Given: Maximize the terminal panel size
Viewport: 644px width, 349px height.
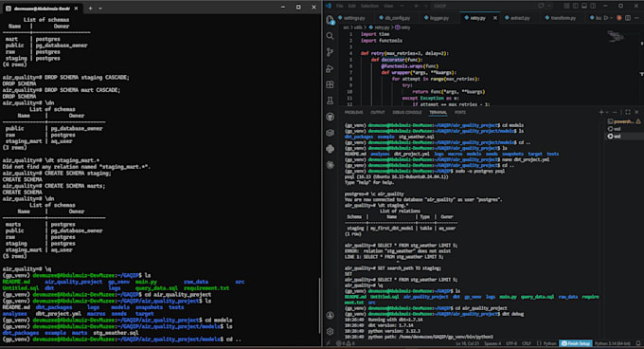Looking at the screenshot, I should click(628, 112).
